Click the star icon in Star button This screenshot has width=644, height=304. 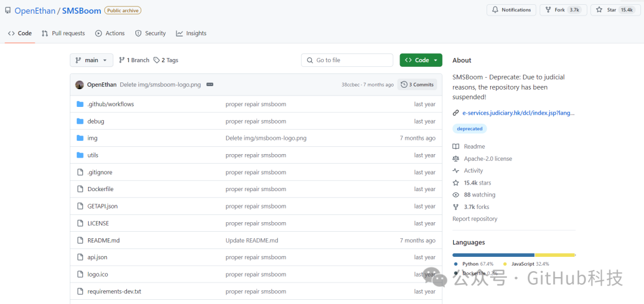pos(599,10)
